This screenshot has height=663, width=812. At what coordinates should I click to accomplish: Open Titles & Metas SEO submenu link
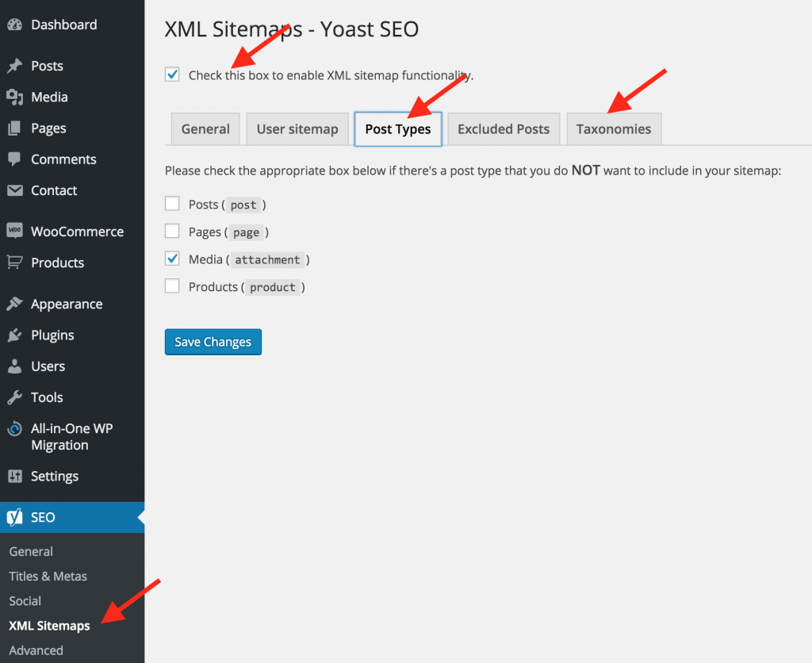pos(48,577)
